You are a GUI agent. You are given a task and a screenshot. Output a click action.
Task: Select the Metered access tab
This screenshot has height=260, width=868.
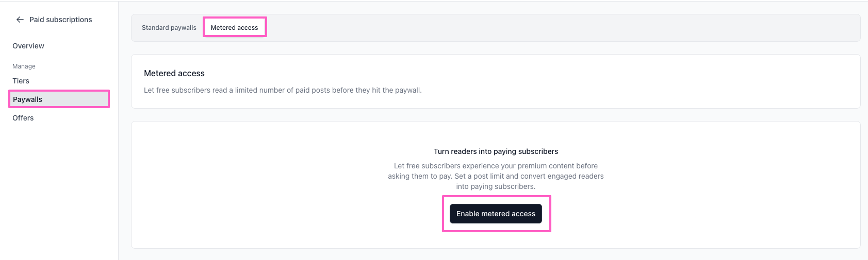click(x=235, y=28)
